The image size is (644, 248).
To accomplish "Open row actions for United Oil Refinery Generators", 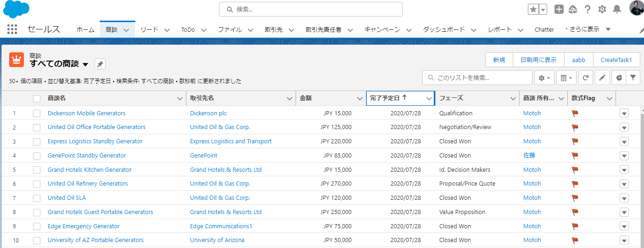I will [x=624, y=184].
